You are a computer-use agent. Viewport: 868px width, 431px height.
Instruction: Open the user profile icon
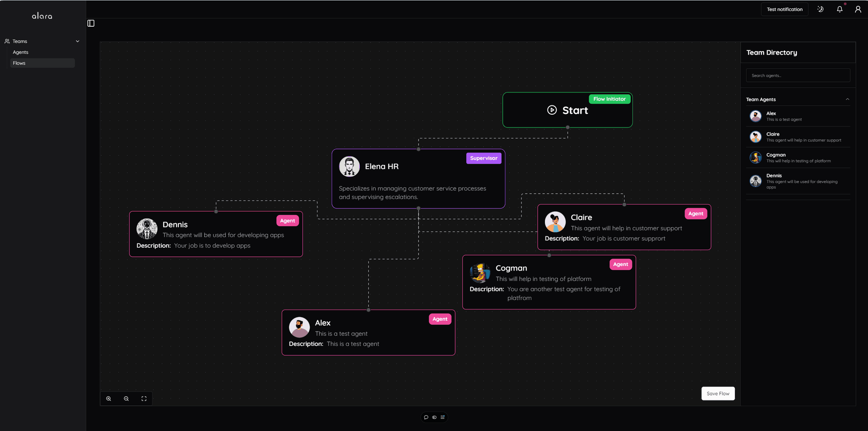point(858,9)
